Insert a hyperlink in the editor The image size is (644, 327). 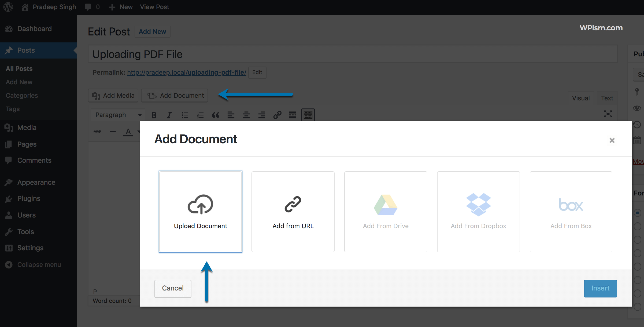pyautogui.click(x=277, y=115)
